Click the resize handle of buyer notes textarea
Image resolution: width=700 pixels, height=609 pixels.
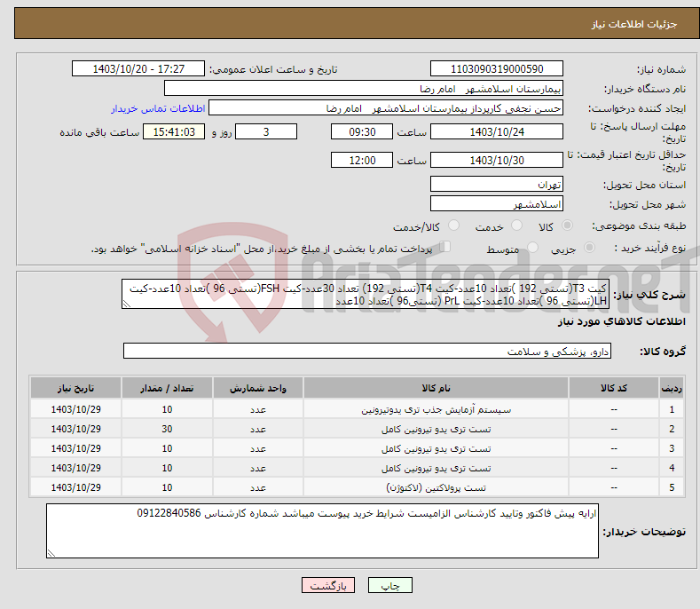(x=51, y=553)
